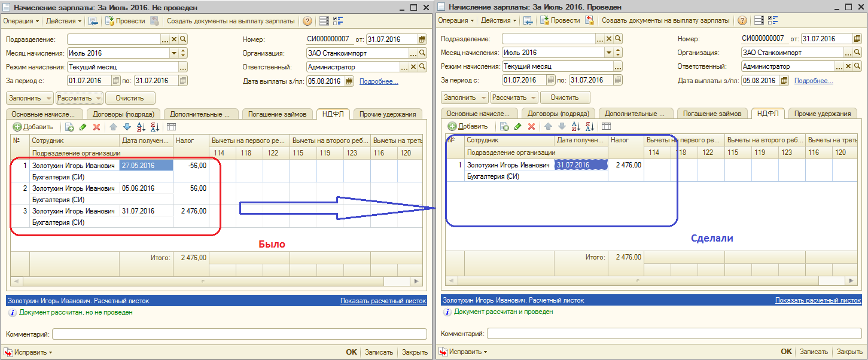The height and width of the screenshot is (360, 868).
Task: Click the help question mark icon in left window
Action: point(307,21)
